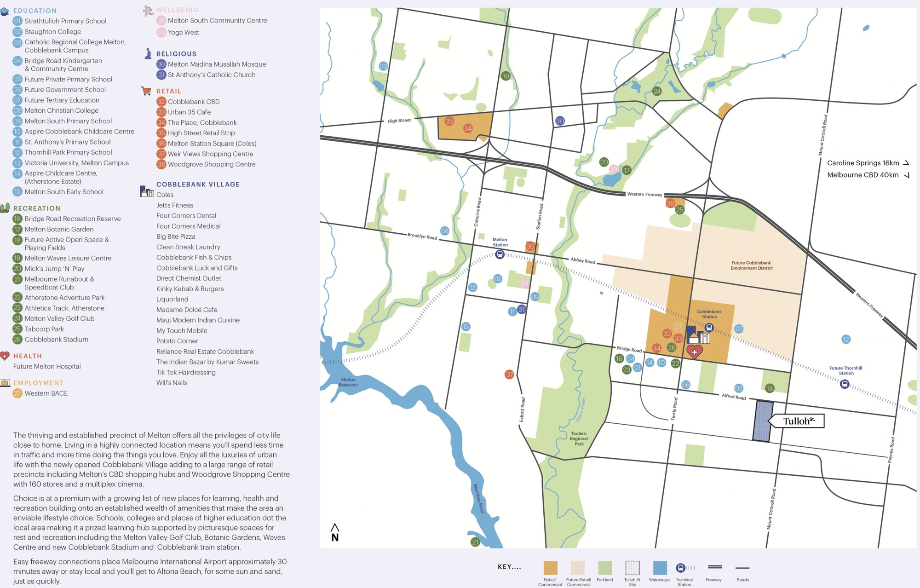Screen dimensions: 920x588
Task: Click the Recreation section heading
Action: [x=37, y=208]
